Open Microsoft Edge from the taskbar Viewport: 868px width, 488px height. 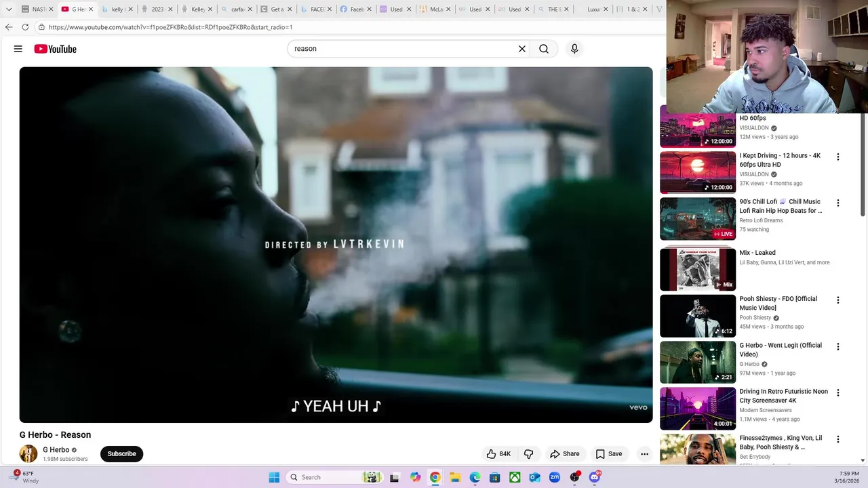475,477
